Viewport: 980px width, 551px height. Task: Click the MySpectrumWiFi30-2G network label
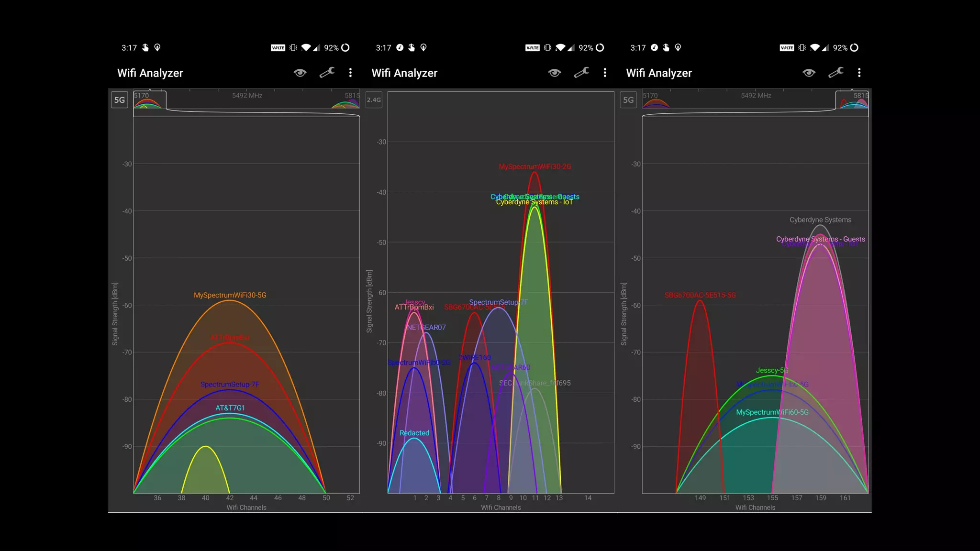(535, 166)
